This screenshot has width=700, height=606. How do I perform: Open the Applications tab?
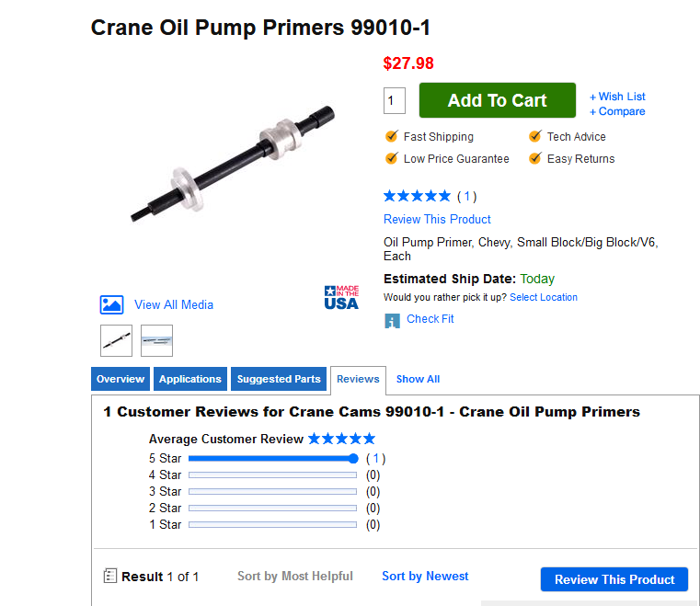190,379
